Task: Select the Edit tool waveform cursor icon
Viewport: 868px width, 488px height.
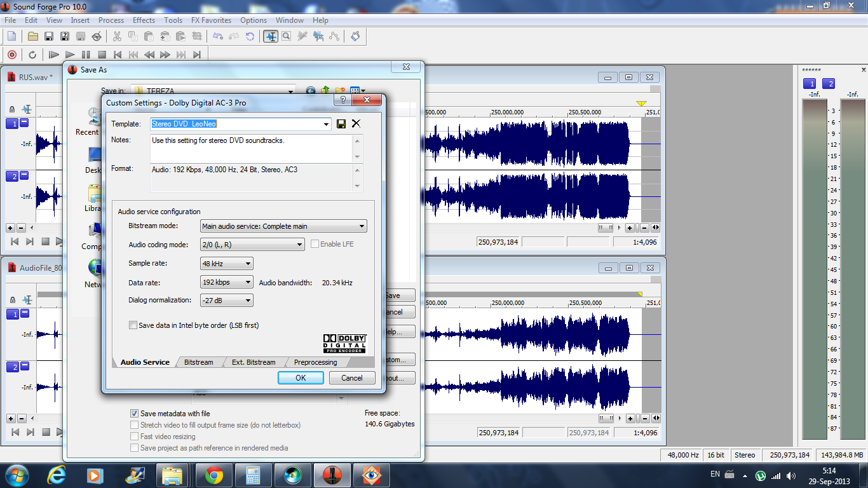Action: [271, 36]
